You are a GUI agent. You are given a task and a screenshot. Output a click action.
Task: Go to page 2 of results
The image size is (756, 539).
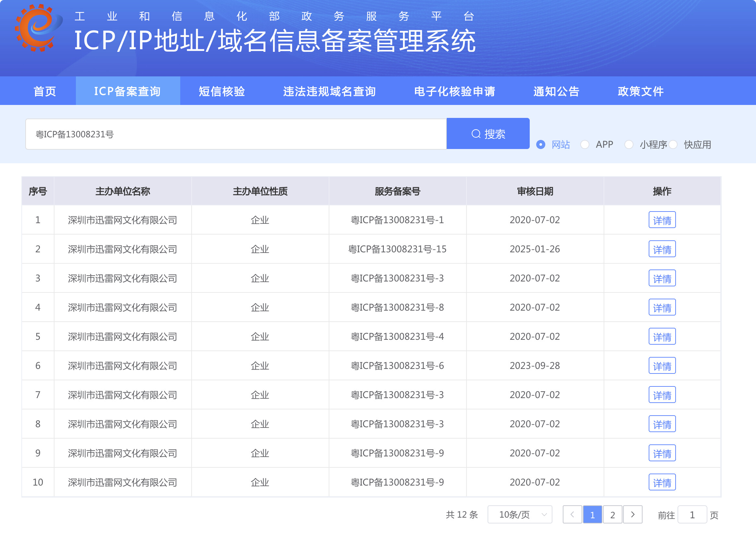tap(612, 514)
